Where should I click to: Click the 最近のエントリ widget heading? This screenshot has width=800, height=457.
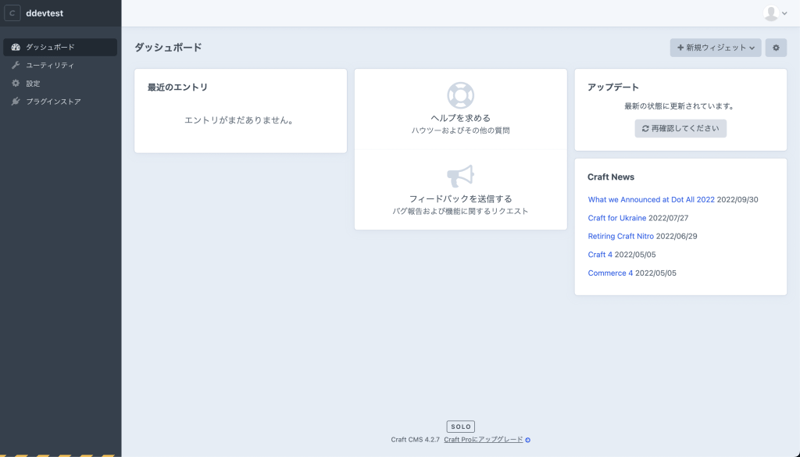click(x=178, y=87)
